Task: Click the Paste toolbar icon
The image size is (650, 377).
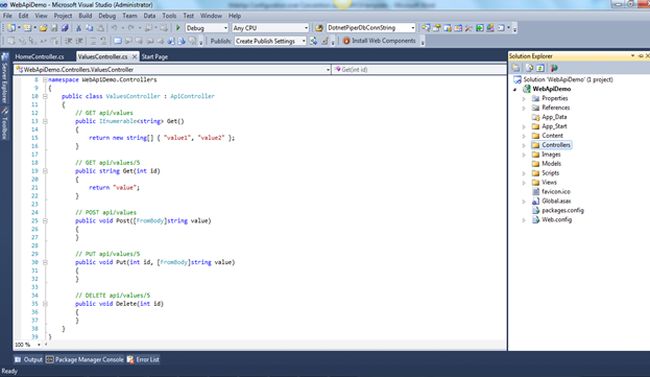Action: [x=100, y=28]
